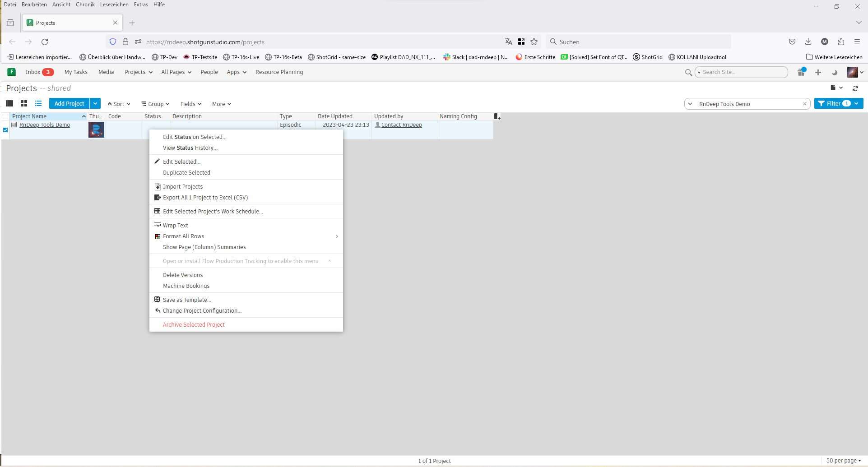
Task: Select Export All 1 Project to Excel
Action: click(x=205, y=198)
